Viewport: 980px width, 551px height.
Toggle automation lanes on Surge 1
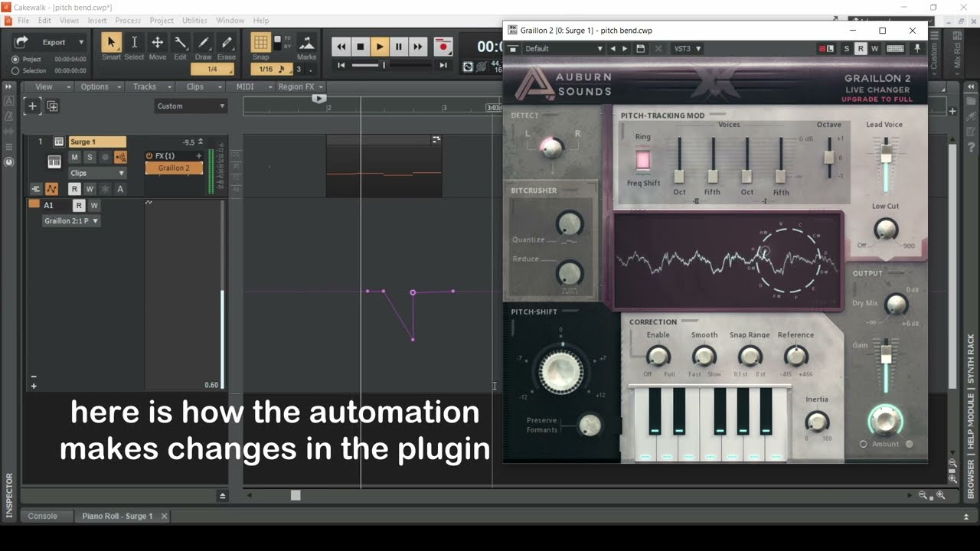[x=51, y=188]
